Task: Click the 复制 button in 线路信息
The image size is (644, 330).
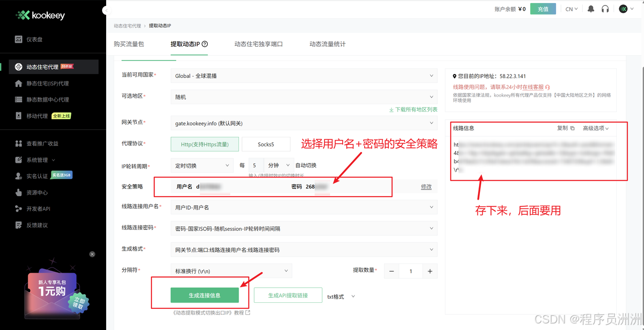Action: (x=566, y=128)
